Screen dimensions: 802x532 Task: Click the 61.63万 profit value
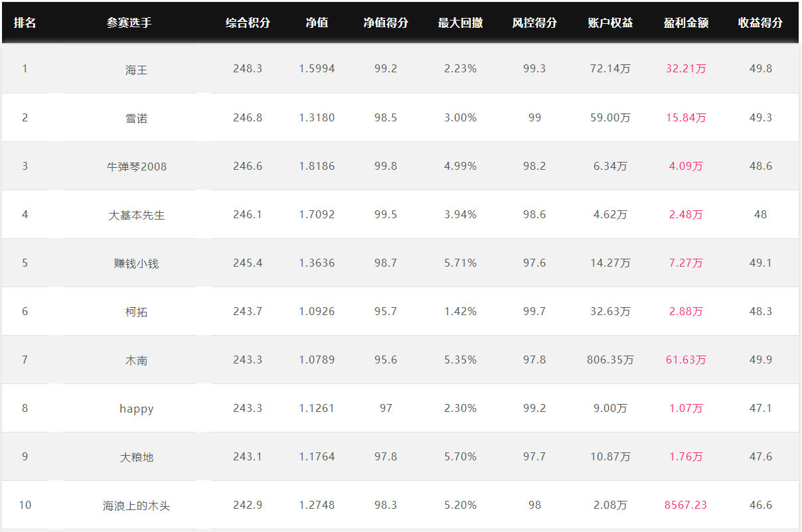coord(686,360)
